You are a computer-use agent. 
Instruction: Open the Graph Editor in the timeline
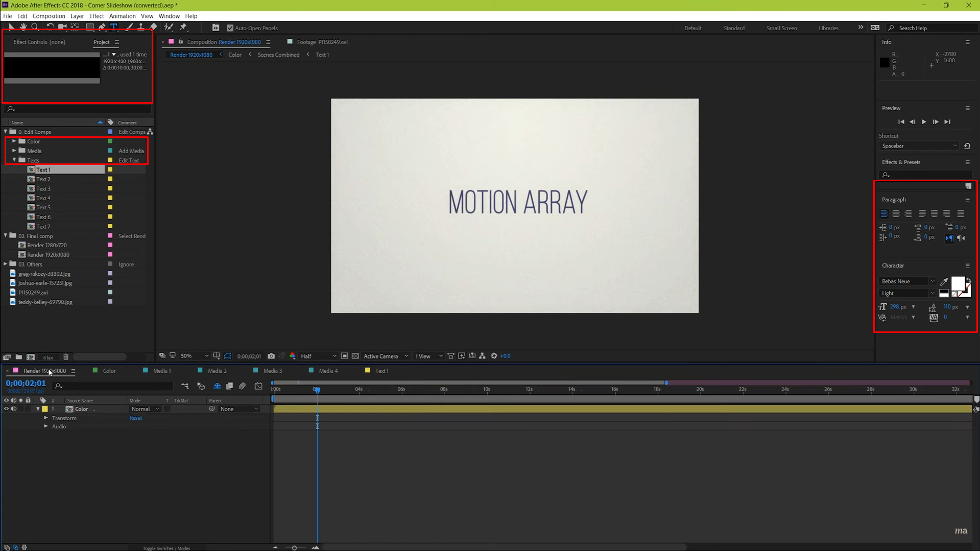(258, 387)
